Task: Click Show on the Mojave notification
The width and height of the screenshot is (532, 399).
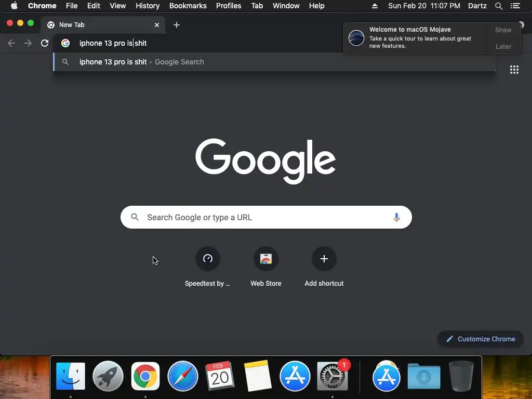Action: pyautogui.click(x=503, y=30)
